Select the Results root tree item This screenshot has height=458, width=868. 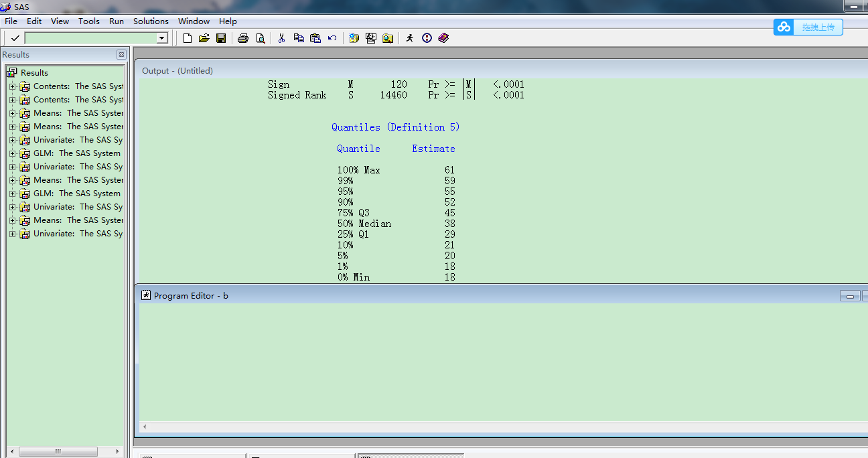click(x=34, y=72)
